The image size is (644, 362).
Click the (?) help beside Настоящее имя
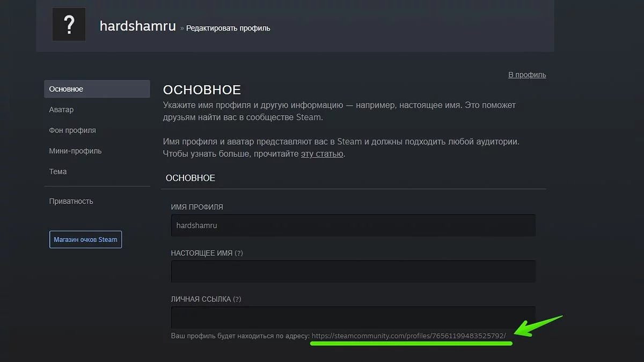coord(239,253)
